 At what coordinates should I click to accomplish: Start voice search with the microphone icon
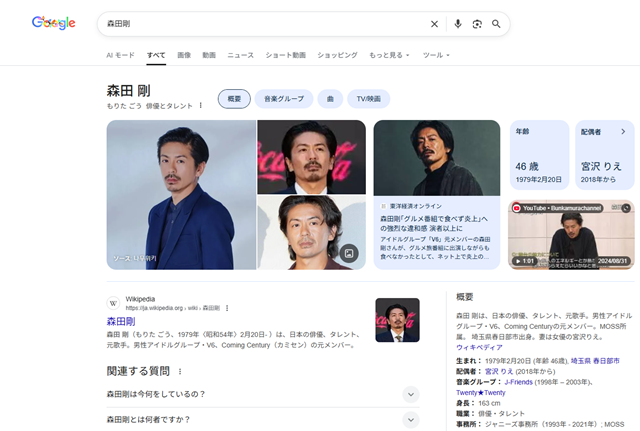click(458, 24)
